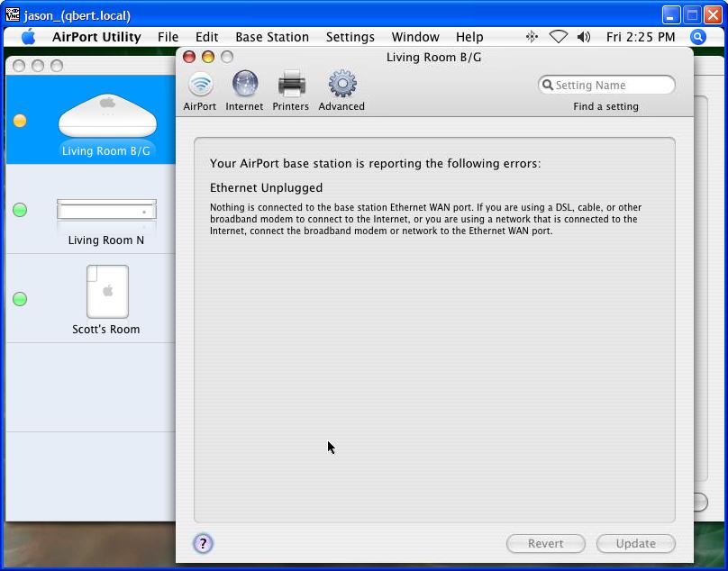Click the Living Room B/G window title
Image resolution: width=728 pixels, height=571 pixels.
(434, 57)
